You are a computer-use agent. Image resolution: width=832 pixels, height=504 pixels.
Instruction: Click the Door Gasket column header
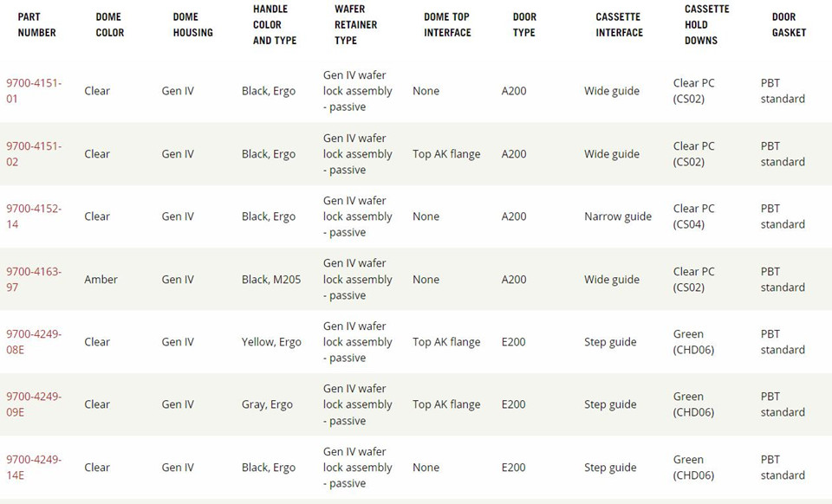click(x=789, y=25)
